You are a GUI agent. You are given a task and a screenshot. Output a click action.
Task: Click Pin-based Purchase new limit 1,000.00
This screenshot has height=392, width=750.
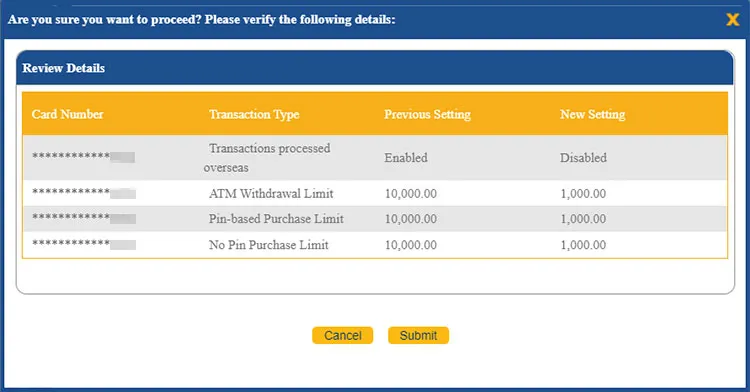click(x=583, y=219)
